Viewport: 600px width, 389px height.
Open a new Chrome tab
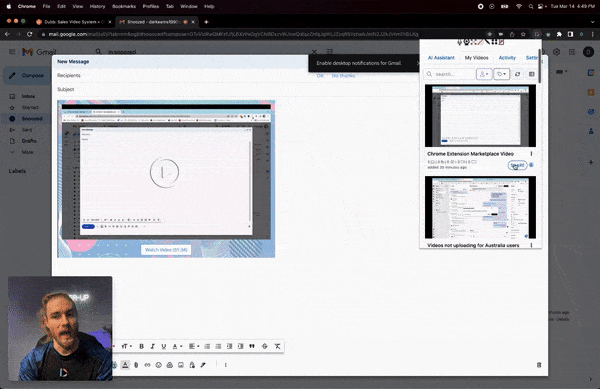coord(206,22)
